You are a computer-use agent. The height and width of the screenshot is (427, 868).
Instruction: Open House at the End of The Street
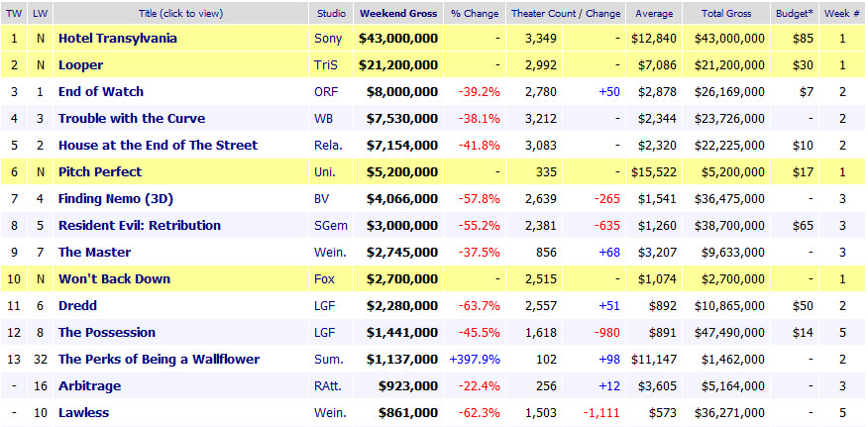point(158,145)
